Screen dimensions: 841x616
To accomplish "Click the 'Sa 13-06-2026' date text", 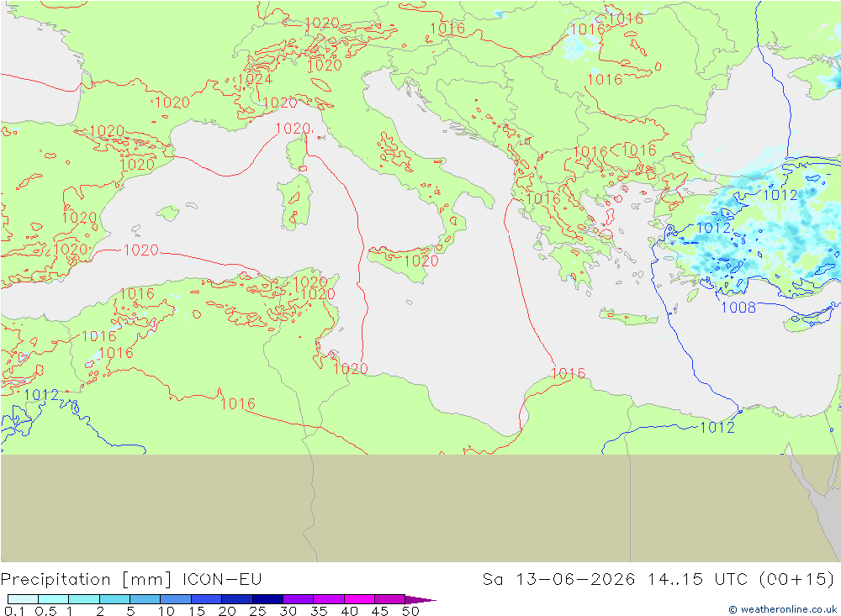I will (559, 580).
